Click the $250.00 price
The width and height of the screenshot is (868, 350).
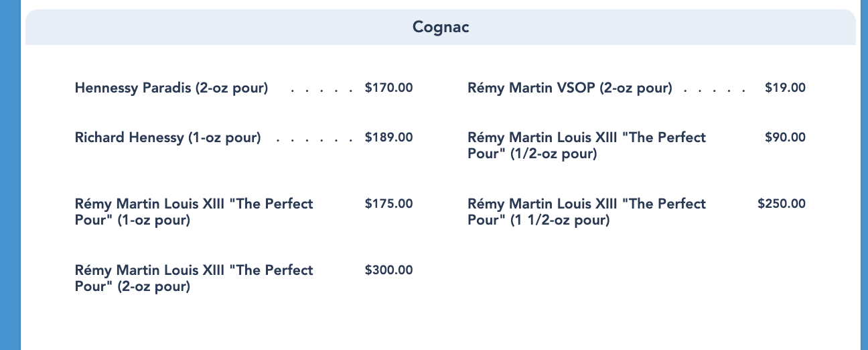(x=782, y=204)
